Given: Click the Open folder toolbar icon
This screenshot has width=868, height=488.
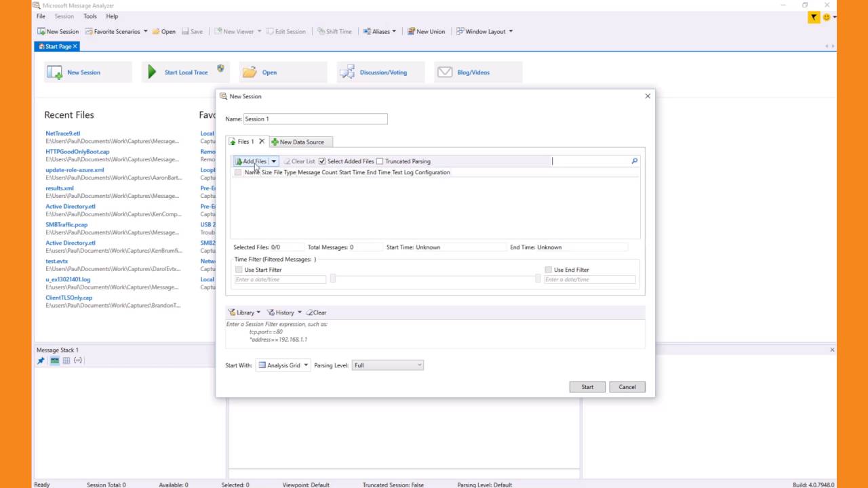Looking at the screenshot, I should (156, 31).
